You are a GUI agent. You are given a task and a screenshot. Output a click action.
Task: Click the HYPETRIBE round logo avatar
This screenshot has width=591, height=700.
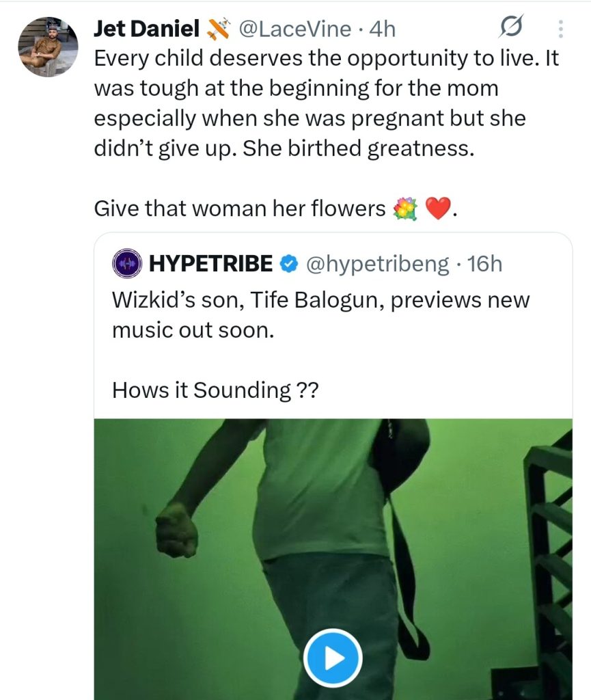pyautogui.click(x=126, y=264)
